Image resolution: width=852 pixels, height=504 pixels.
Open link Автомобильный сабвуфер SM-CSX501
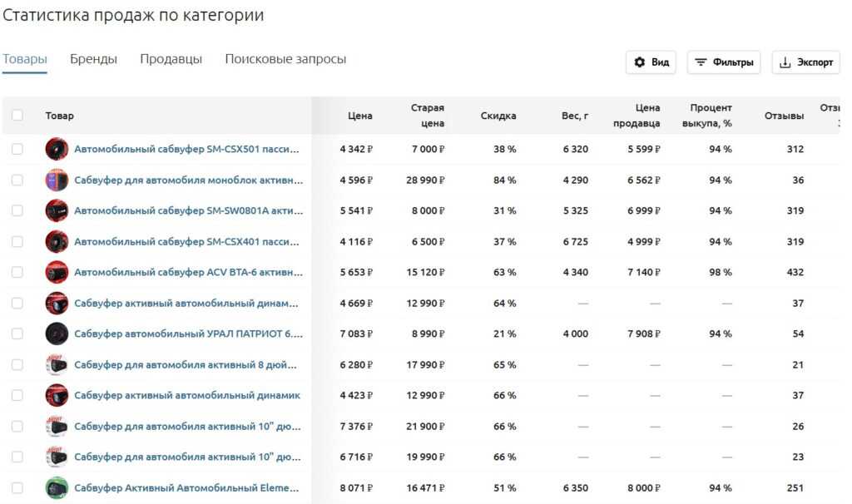point(187,150)
